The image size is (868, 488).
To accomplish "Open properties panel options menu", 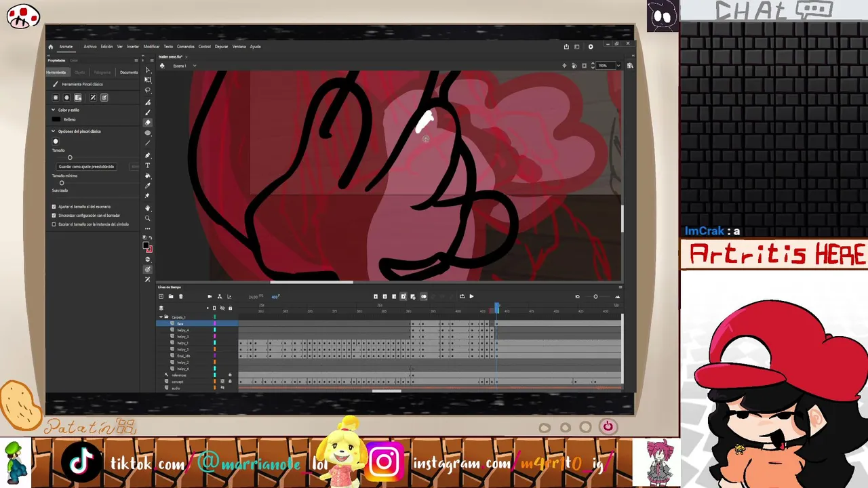I will coord(136,60).
